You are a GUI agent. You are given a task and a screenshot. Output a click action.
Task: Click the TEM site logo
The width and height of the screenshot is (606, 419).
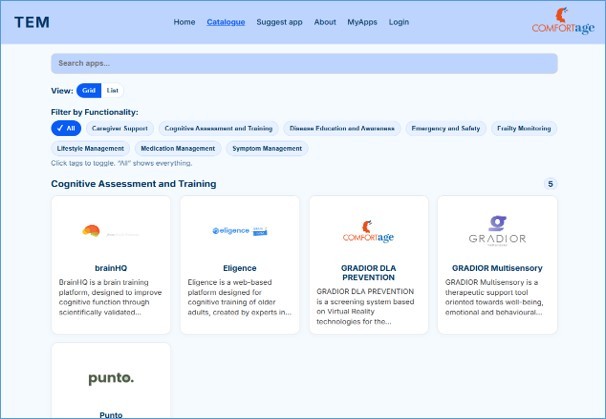(31, 22)
